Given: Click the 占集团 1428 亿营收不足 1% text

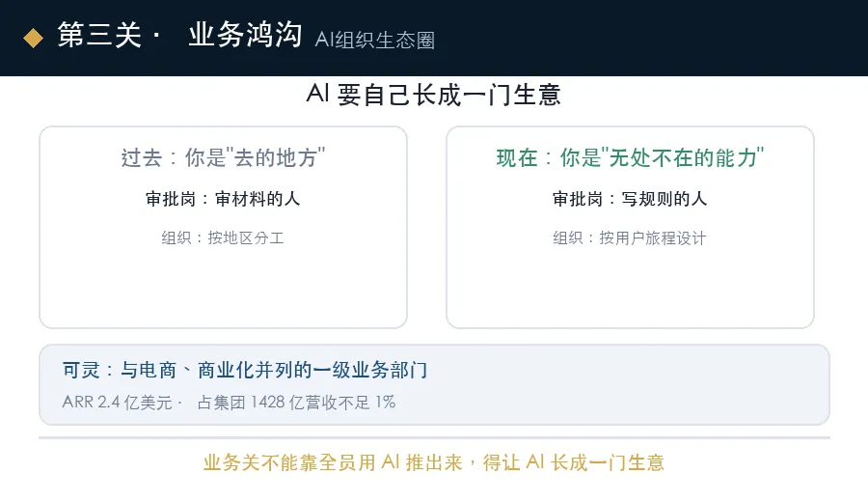Looking at the screenshot, I should click(x=296, y=403).
